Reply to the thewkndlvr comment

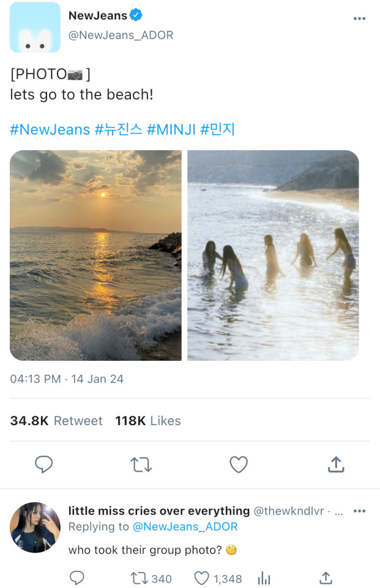click(76, 578)
